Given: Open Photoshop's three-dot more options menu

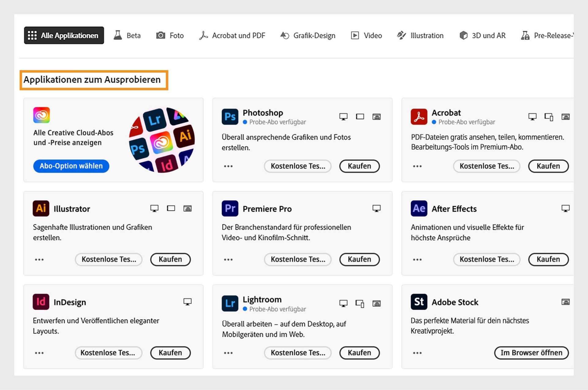Looking at the screenshot, I should (228, 166).
